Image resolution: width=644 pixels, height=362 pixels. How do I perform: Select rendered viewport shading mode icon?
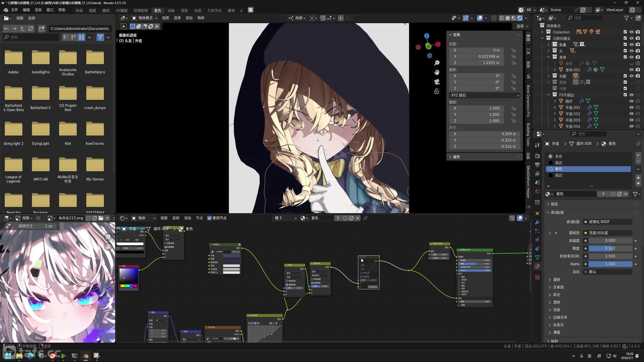(x=520, y=18)
